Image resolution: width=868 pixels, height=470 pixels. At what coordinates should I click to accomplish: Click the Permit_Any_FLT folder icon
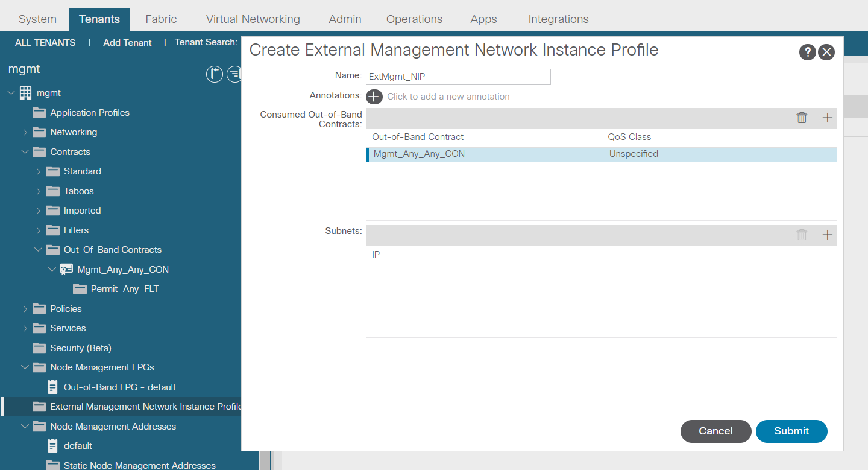pyautogui.click(x=80, y=289)
